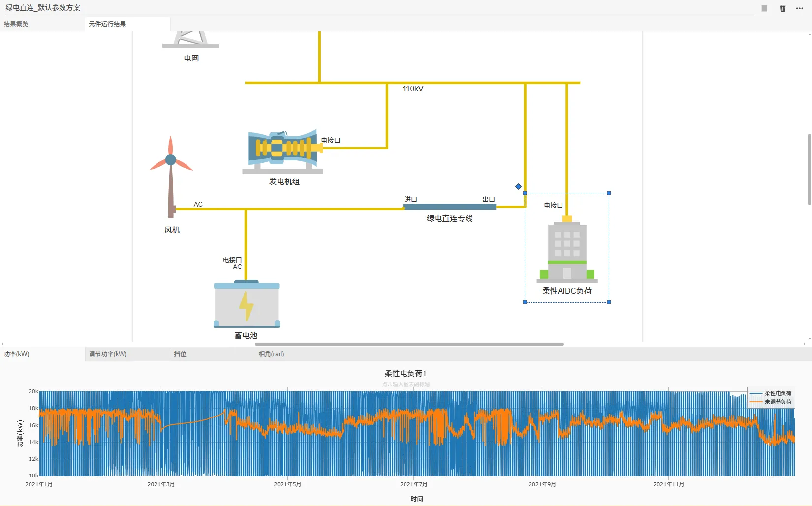
Task: Click the 绿电直连专线 line element
Action: pyautogui.click(x=450, y=207)
